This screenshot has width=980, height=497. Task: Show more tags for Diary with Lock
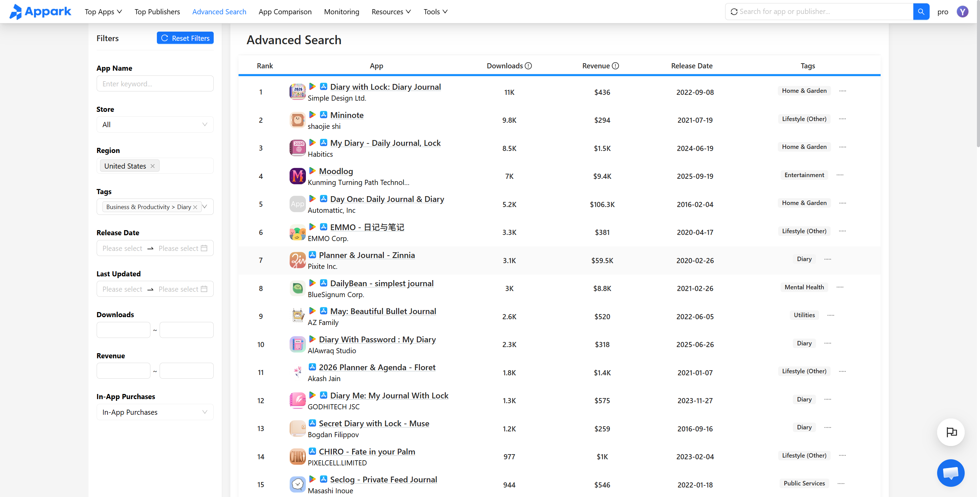click(843, 91)
